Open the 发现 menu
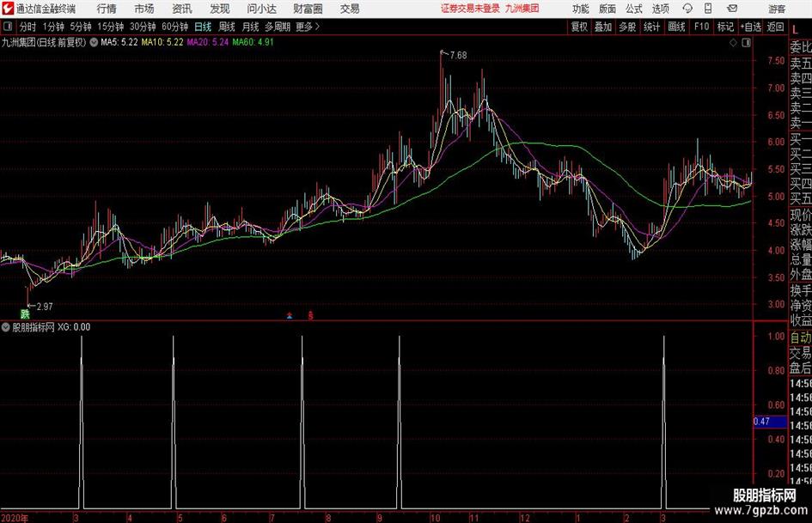The width and height of the screenshot is (812, 523). [x=220, y=9]
